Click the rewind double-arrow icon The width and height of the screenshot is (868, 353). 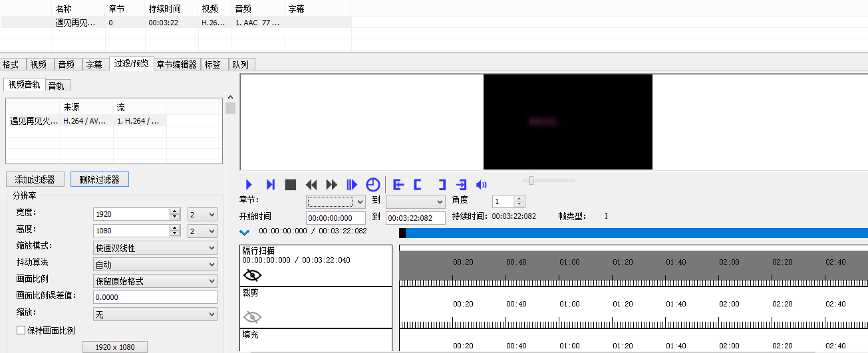click(x=311, y=185)
